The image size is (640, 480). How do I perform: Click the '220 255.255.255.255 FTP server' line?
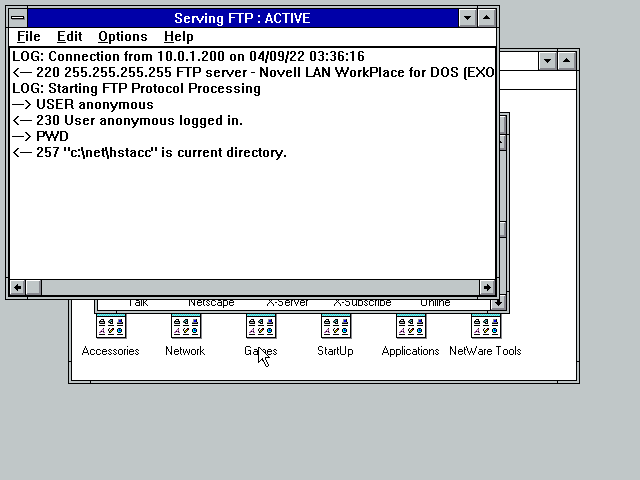pyautogui.click(x=253, y=72)
